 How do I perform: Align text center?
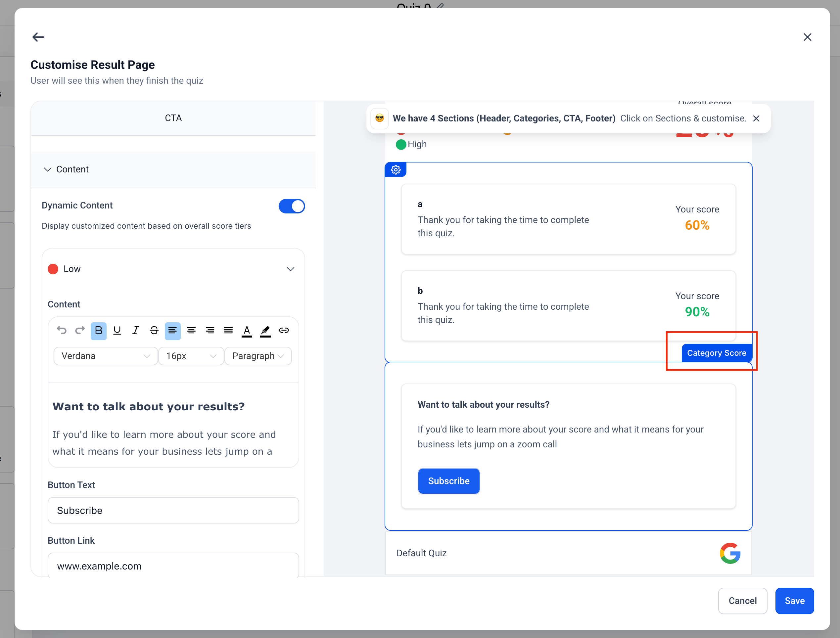pyautogui.click(x=191, y=330)
